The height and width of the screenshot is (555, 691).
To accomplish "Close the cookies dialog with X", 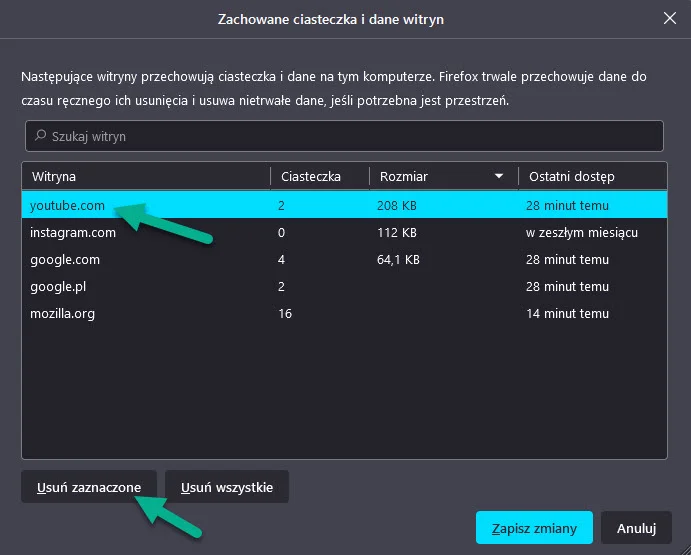I will [670, 19].
